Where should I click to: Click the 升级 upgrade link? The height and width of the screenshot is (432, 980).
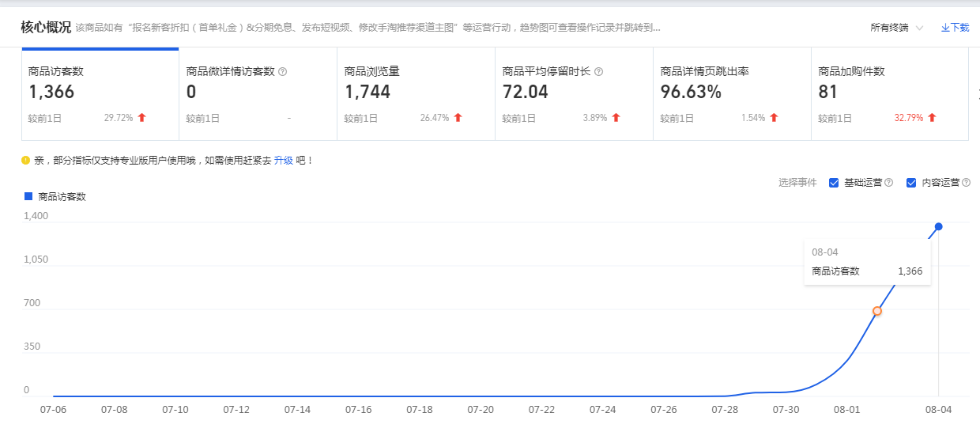point(284,160)
